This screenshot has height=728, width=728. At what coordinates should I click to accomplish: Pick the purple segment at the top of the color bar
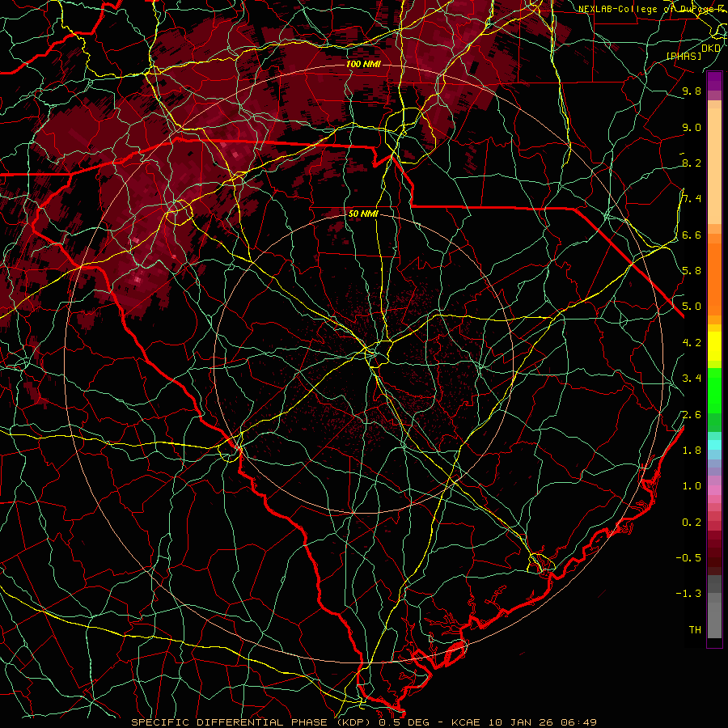(x=714, y=81)
